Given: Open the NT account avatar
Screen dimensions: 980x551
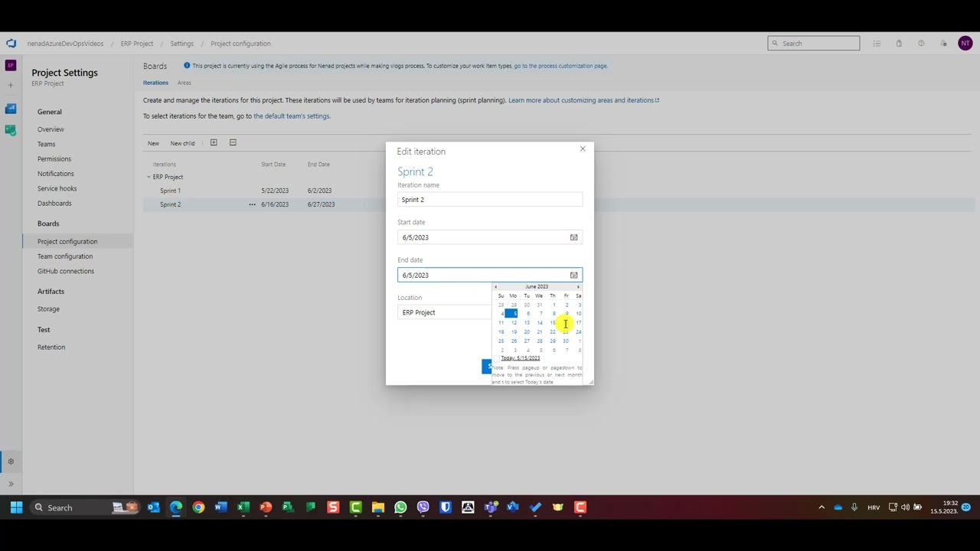Looking at the screenshot, I should pyautogui.click(x=965, y=44).
